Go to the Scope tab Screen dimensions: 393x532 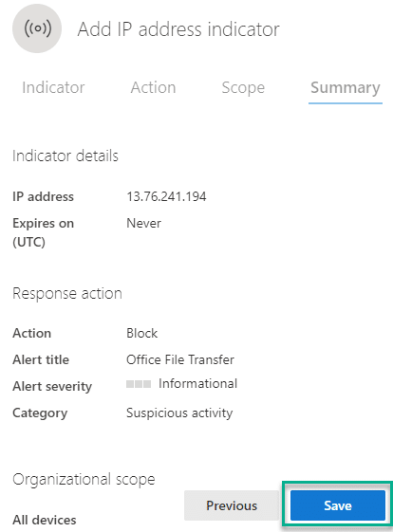(x=243, y=88)
